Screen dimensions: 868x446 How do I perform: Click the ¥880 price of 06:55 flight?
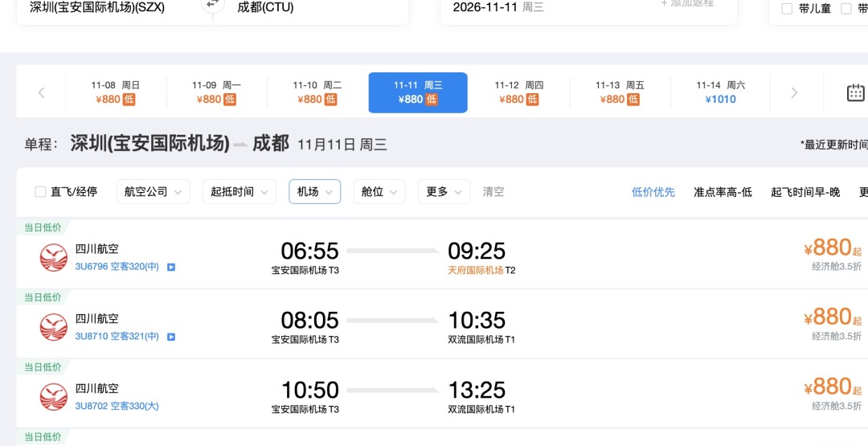(833, 248)
